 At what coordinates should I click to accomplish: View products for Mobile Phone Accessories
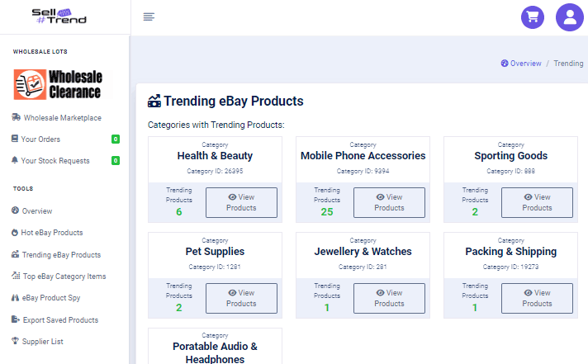pyautogui.click(x=389, y=202)
